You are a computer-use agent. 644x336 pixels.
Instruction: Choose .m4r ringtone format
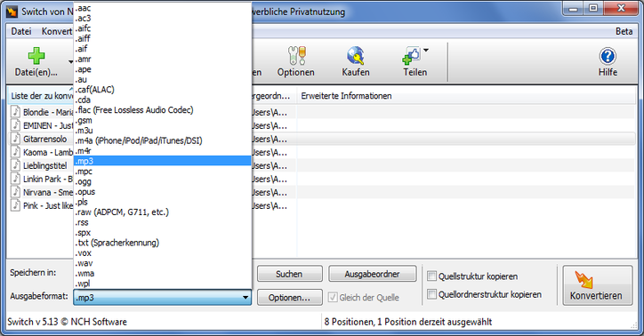click(162, 150)
